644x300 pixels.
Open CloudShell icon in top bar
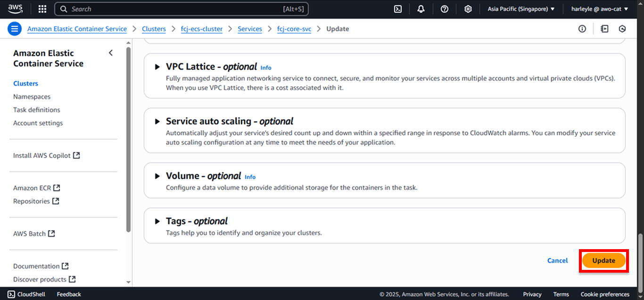point(398,9)
